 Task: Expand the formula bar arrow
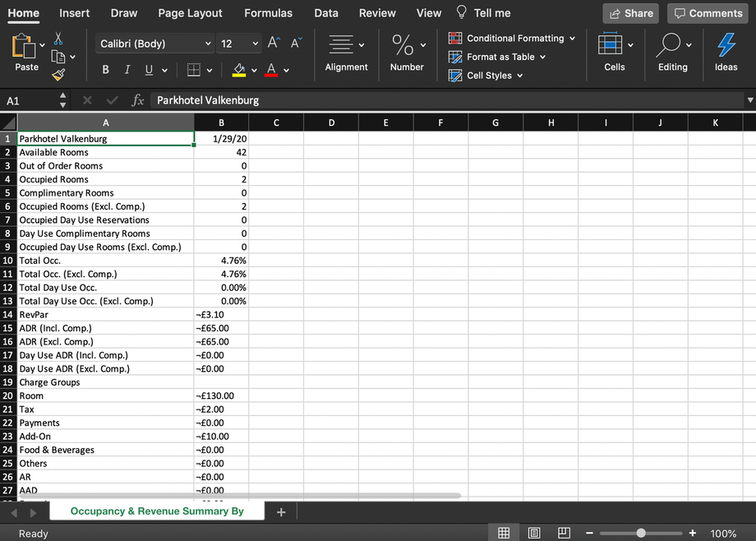click(x=749, y=100)
